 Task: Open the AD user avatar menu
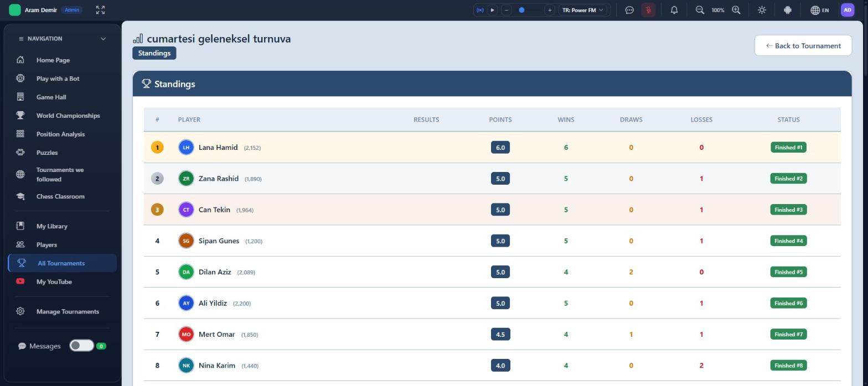(x=848, y=10)
